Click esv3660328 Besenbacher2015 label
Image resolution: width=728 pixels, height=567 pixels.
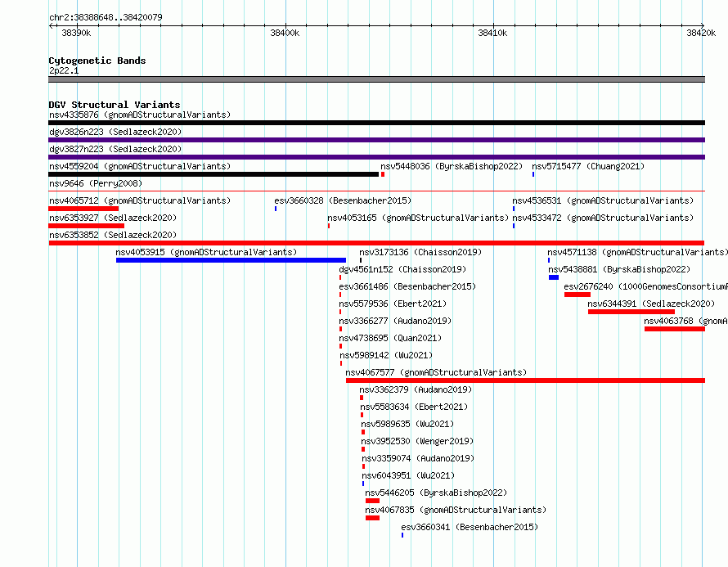pos(343,200)
